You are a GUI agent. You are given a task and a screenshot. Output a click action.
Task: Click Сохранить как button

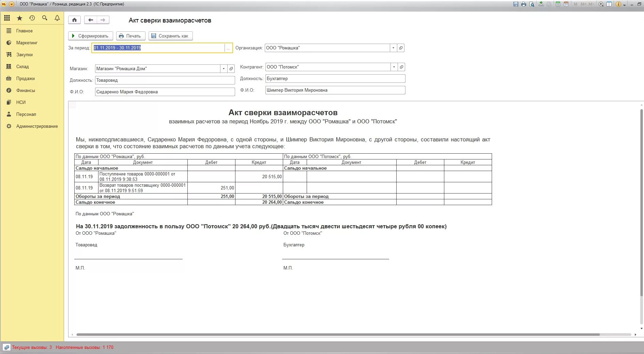171,36
